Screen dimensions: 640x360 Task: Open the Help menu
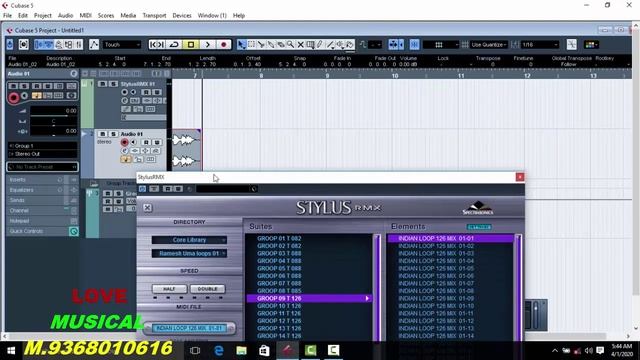tap(239, 16)
